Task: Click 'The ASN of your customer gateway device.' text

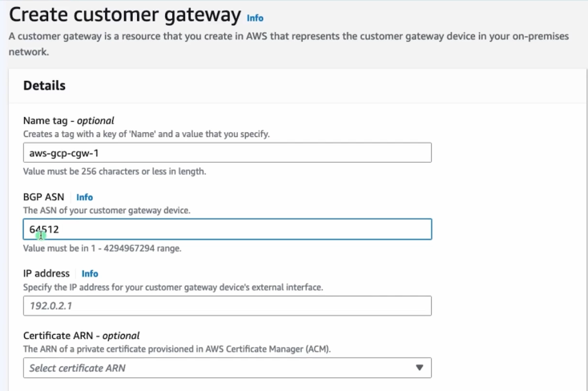Action: pyautogui.click(x=107, y=211)
